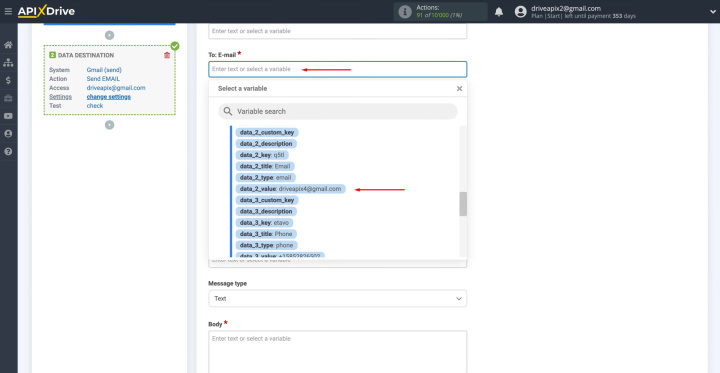Select variable data_2_key: q5tl

coord(262,155)
